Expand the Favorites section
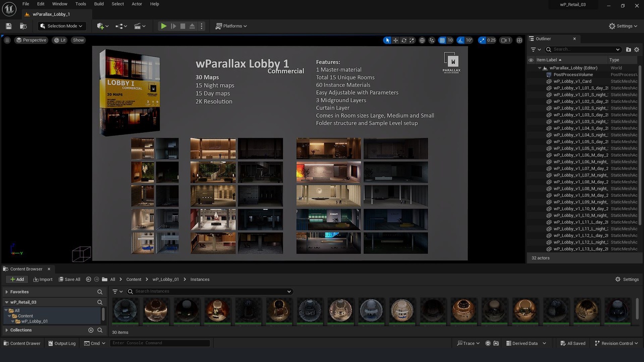The image size is (644, 362). (7, 292)
